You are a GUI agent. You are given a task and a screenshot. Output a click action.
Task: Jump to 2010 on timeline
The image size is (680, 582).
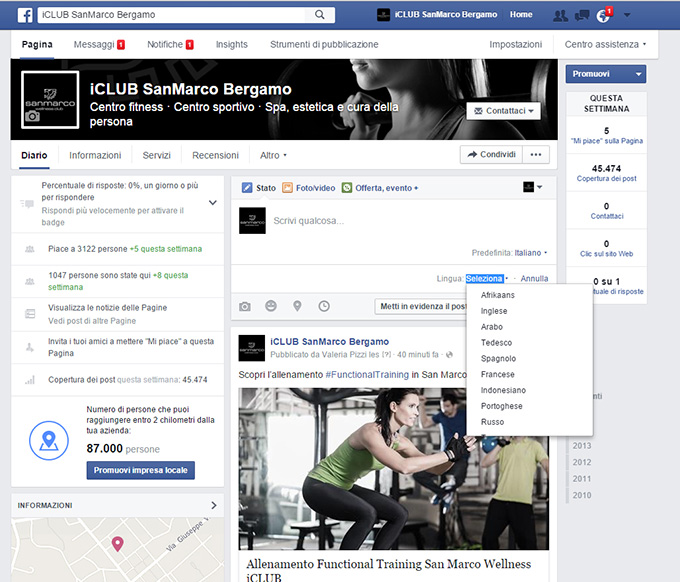582,495
